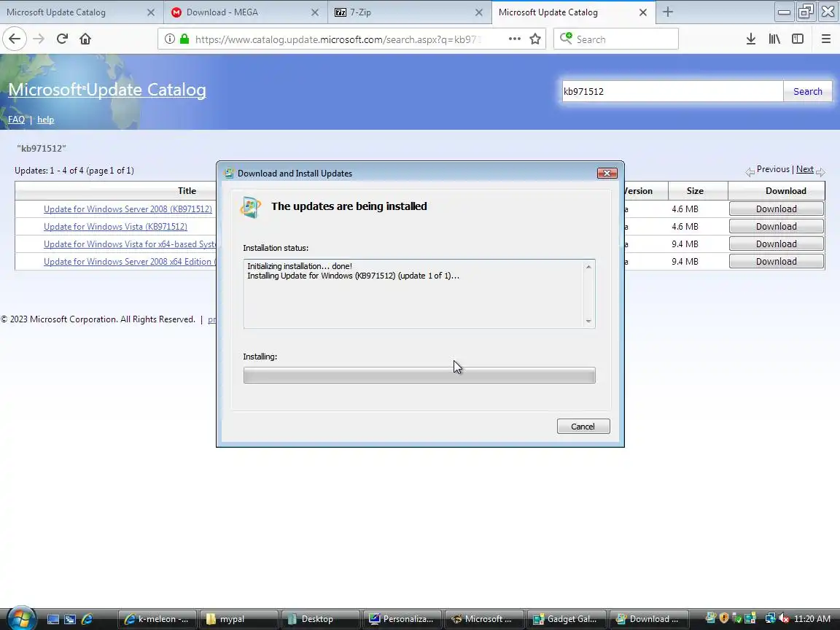Download the Windows Server 2008 update row
Image resolution: width=840 pixels, height=630 pixels.
click(x=777, y=209)
